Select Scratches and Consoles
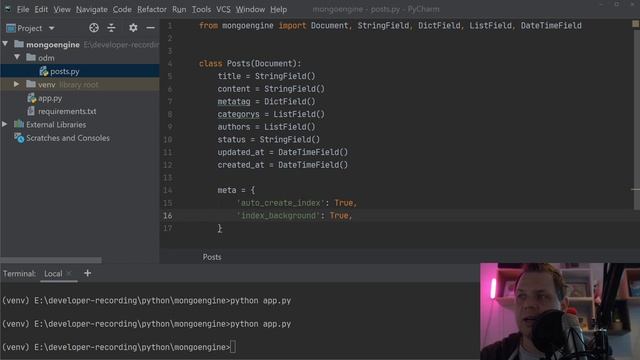Screen dimensions: 640x360 tap(68, 138)
